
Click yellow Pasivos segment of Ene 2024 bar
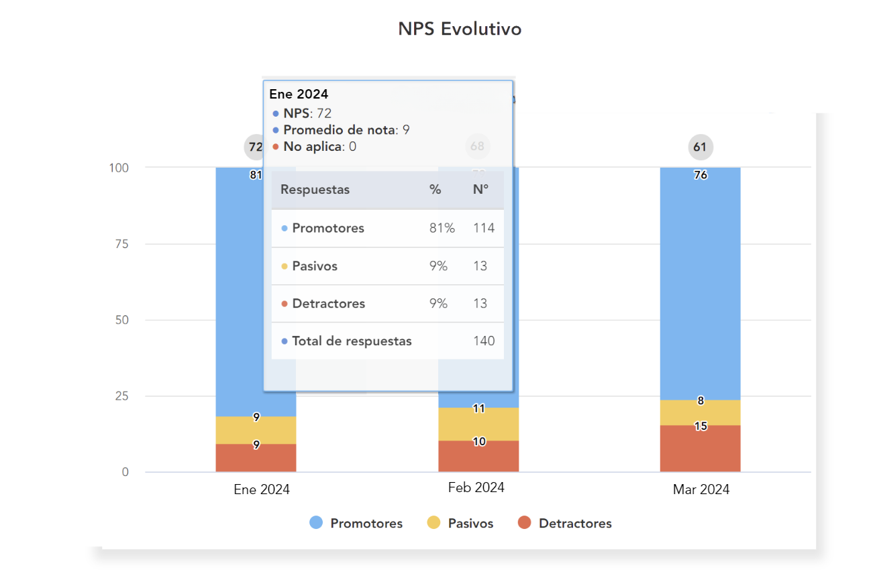pos(256,430)
